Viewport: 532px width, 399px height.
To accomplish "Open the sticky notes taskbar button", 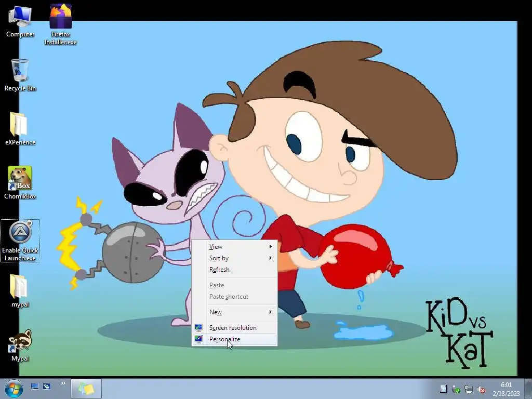I will 86,389.
